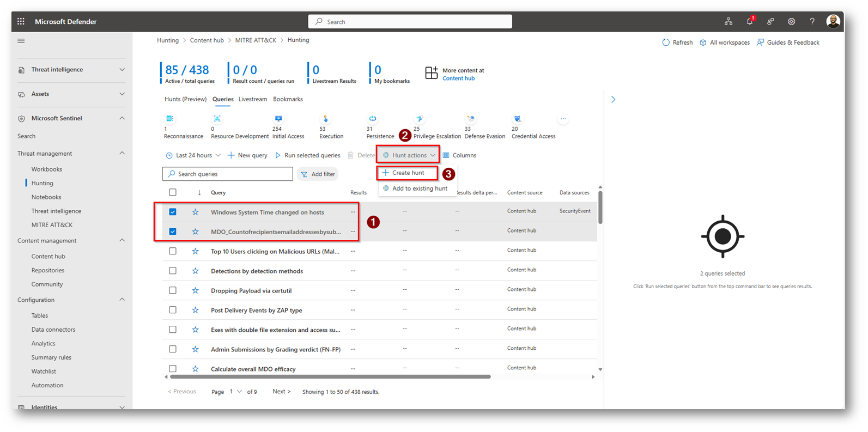Click Run selected queries button
Viewport: 868px width, 432px height.
307,155
